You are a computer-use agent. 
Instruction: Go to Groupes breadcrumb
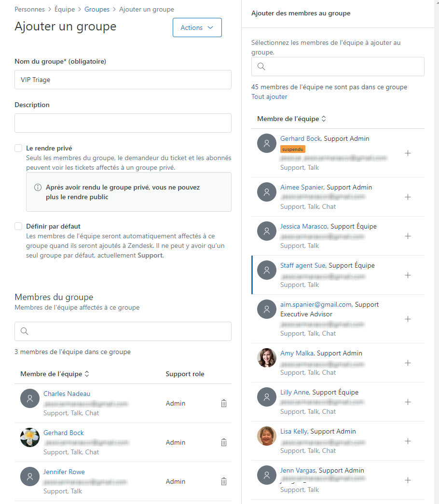click(97, 9)
